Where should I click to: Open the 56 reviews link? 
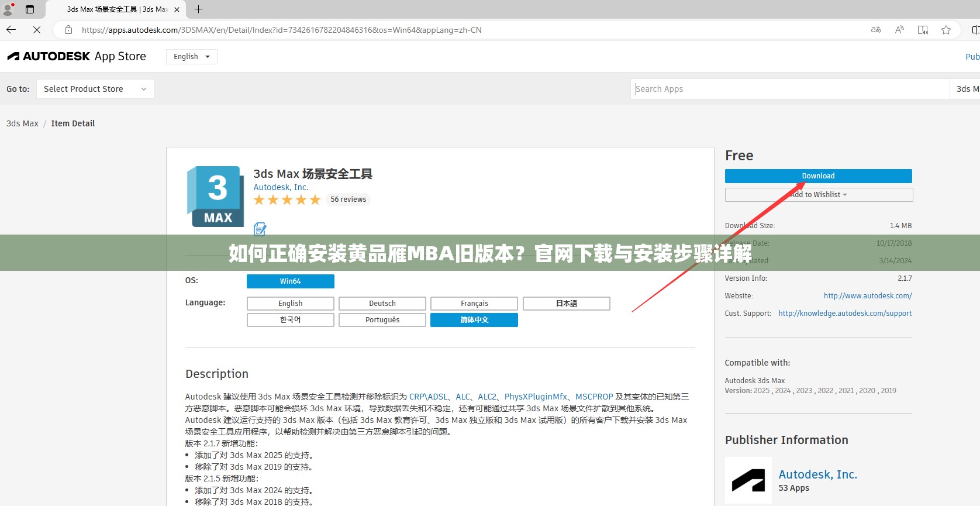(x=348, y=199)
